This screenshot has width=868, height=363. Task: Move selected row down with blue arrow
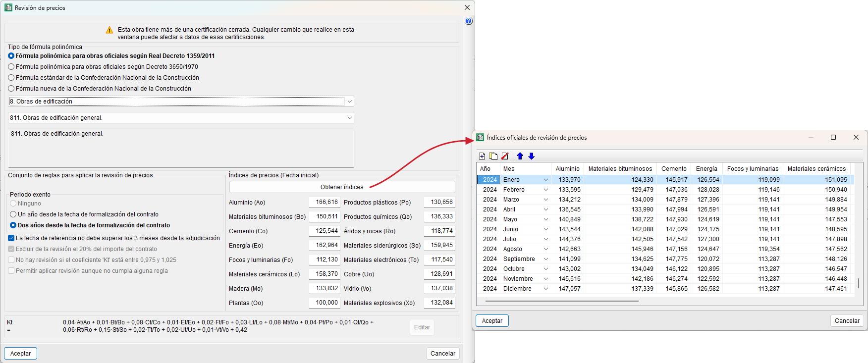tap(532, 156)
